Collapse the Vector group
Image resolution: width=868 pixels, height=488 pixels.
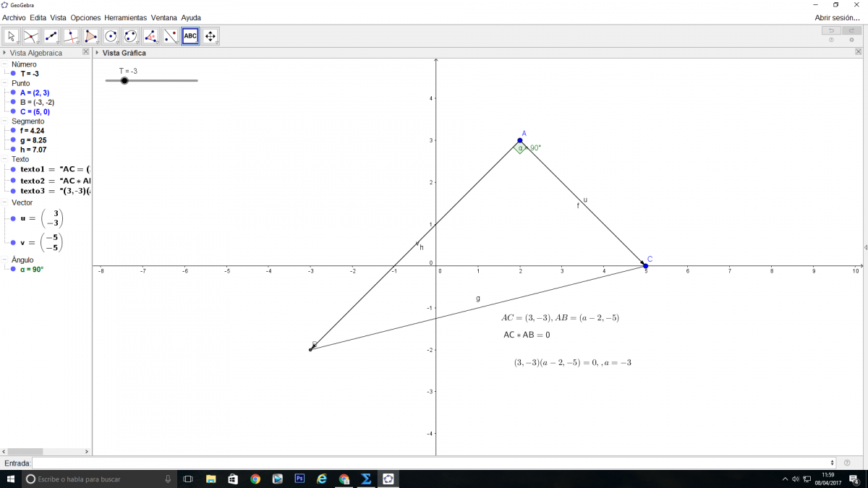pyautogui.click(x=6, y=202)
